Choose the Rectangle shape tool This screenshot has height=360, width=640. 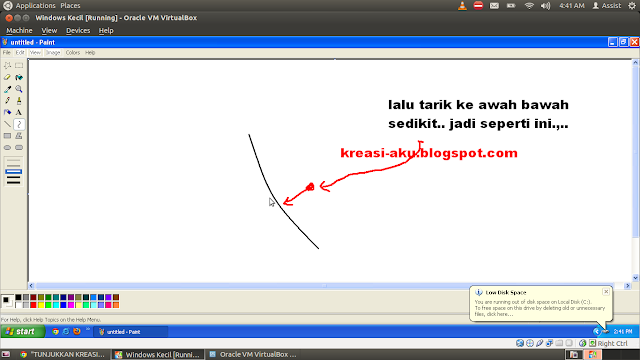(x=7, y=136)
